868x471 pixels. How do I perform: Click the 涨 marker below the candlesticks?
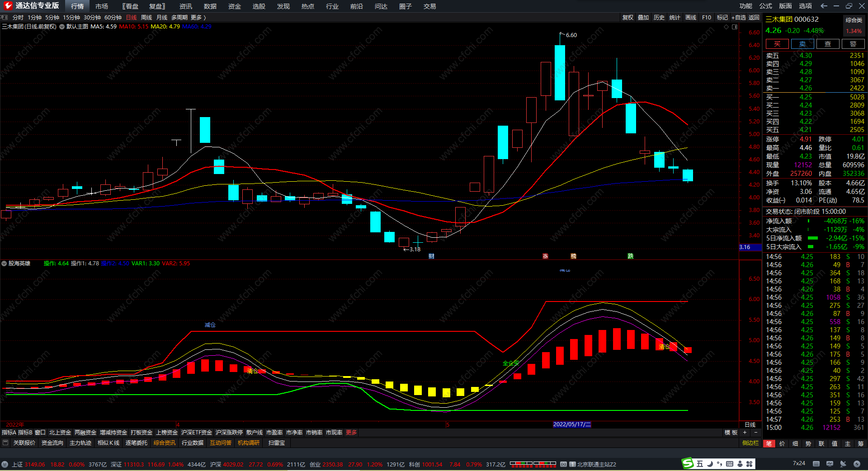546,256
